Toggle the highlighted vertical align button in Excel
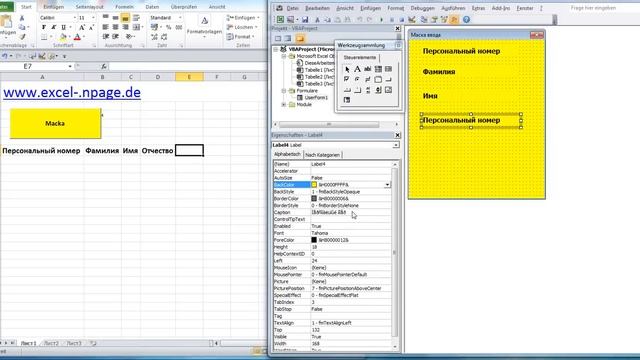This screenshot has height=360, width=640. [125, 18]
